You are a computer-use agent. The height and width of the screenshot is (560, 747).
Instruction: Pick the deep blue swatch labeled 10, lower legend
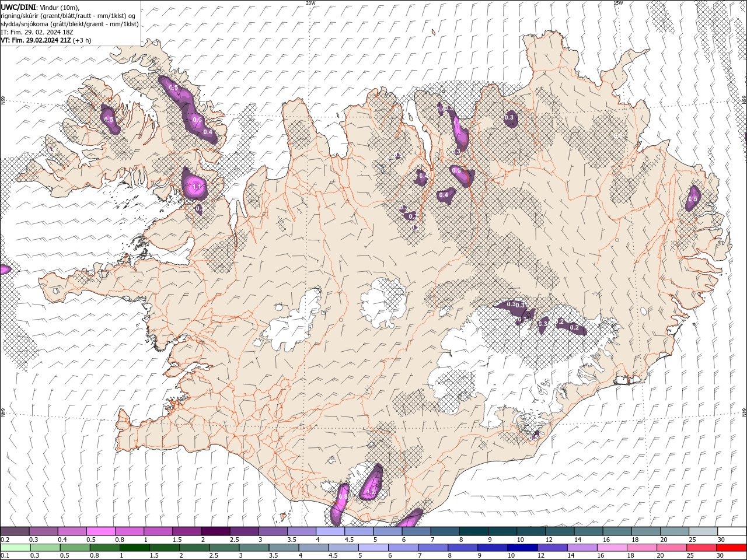pos(522,548)
